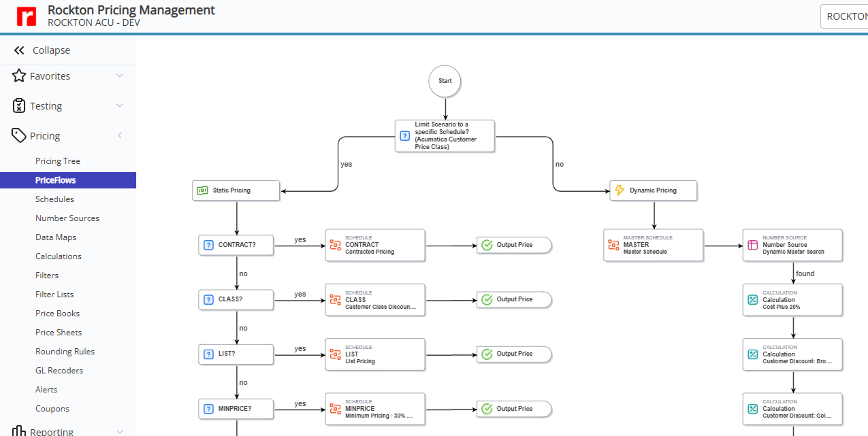Click the 'ROCKTON ACU - DEV' subtitle
This screenshot has width=868, height=436.
tap(94, 22)
